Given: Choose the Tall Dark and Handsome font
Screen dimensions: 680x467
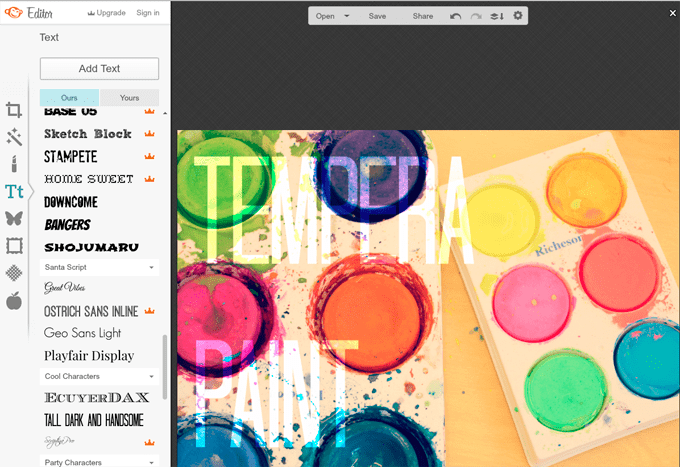Looking at the screenshot, I should tap(94, 420).
